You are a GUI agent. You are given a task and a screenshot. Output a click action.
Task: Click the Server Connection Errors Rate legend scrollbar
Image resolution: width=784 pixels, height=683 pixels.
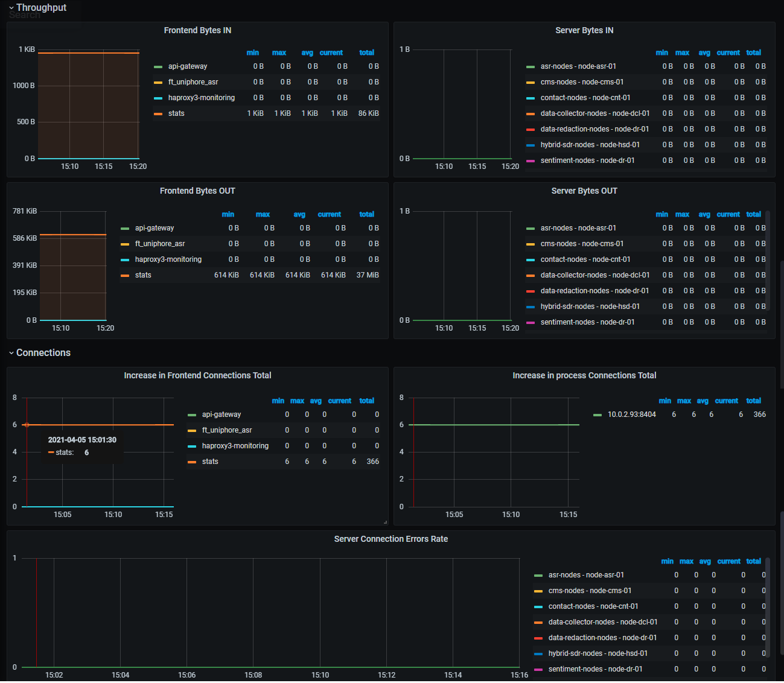pos(768,608)
